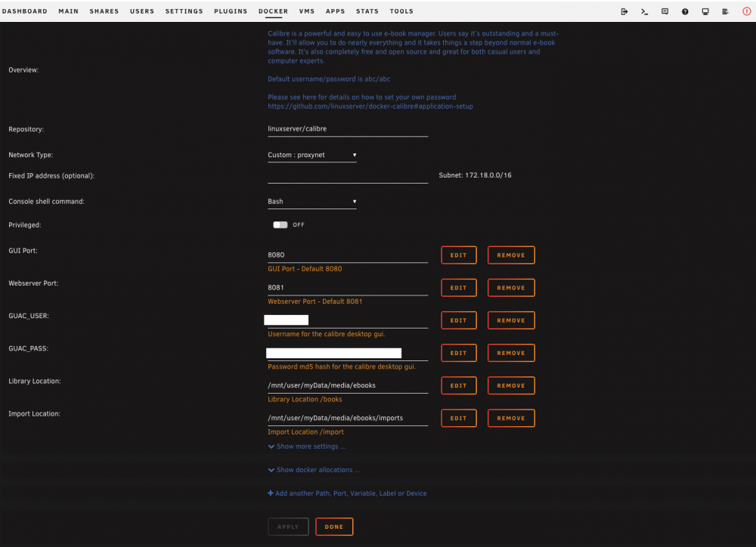Click the red alert notification icon
This screenshot has height=547, width=756.
coord(746,11)
